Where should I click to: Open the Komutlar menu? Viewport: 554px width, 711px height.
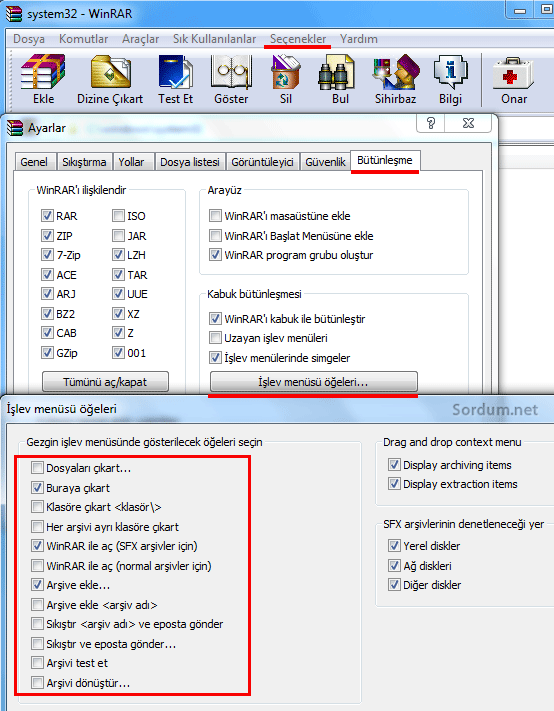(x=83, y=39)
